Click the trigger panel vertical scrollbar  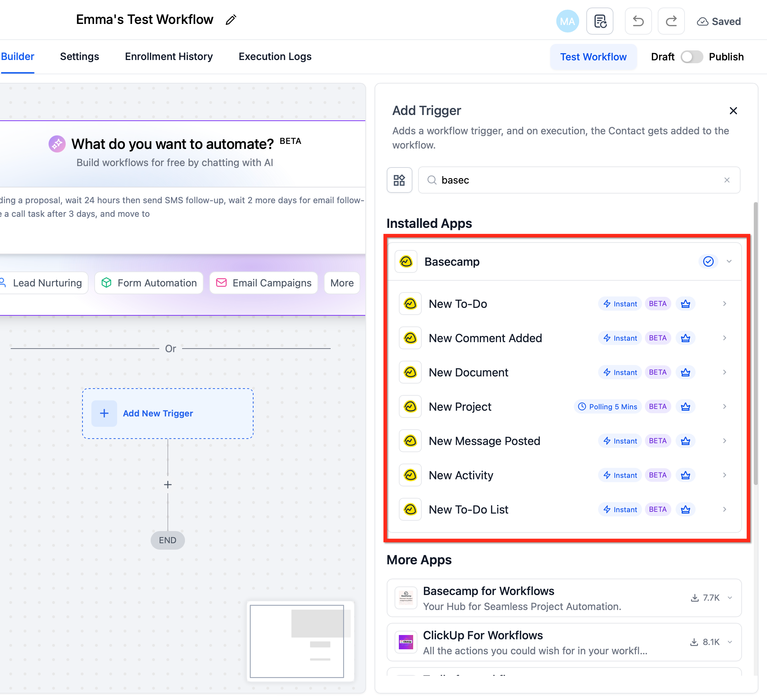point(755,342)
